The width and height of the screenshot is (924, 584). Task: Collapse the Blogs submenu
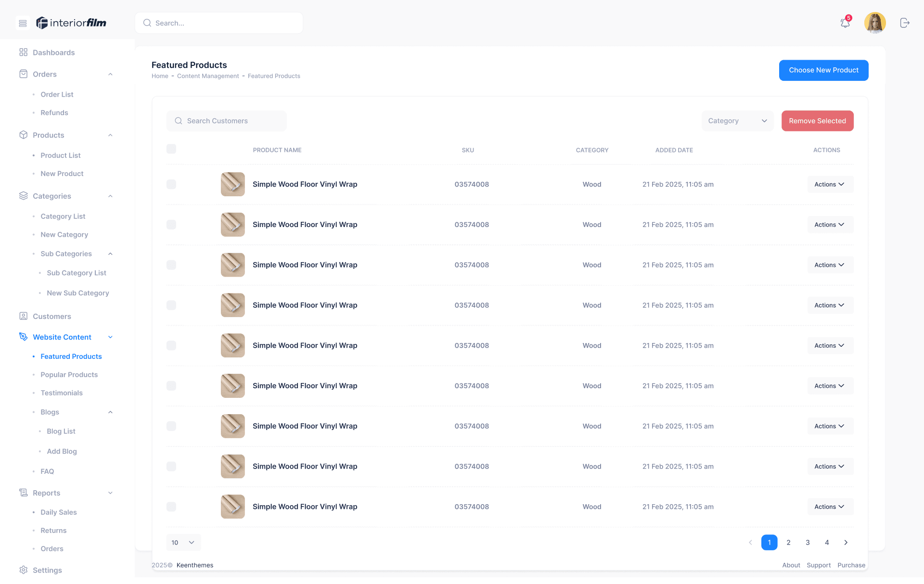110,412
